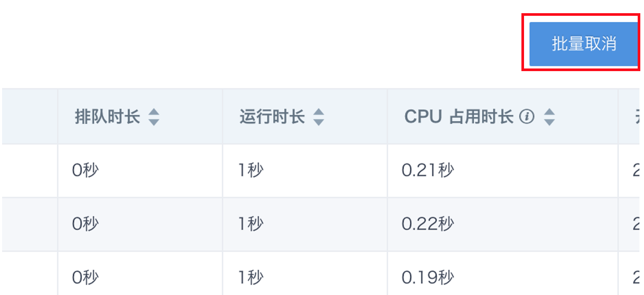Screen dimensions: 644x295
Task: Sort 排队时长 ascending with the up arrow
Action: [154, 112]
